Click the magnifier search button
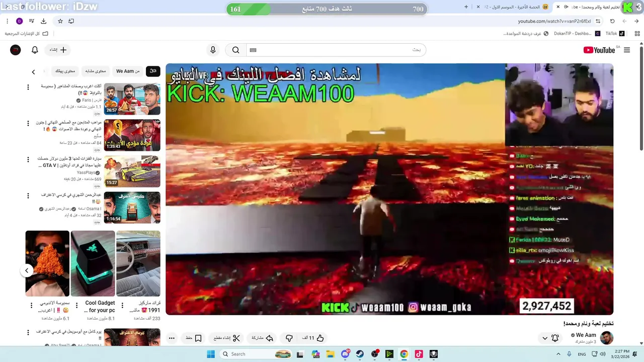Viewport: 644px width, 362px height. pos(235,50)
